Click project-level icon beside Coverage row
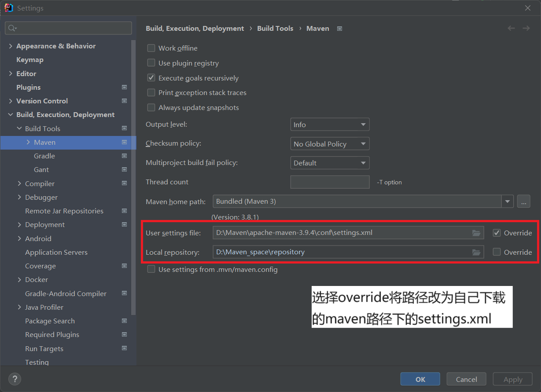 tap(124, 266)
